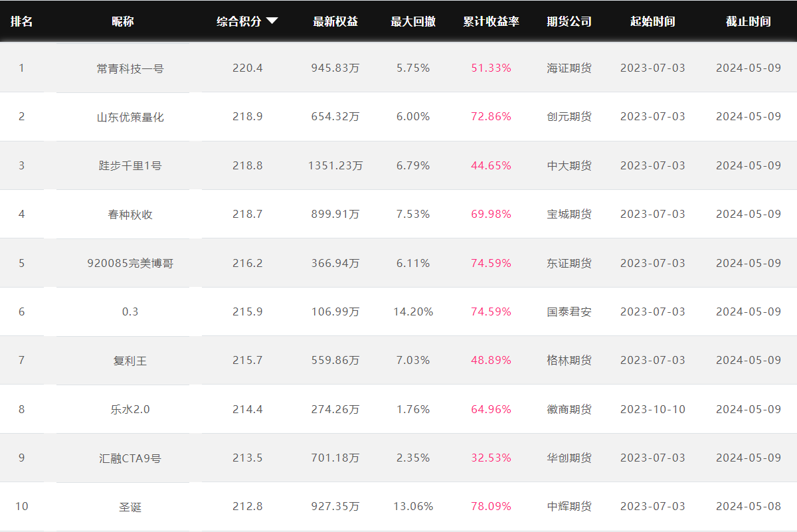The image size is (797, 532).
Task: Click the 排名 column header
Action: (21, 21)
